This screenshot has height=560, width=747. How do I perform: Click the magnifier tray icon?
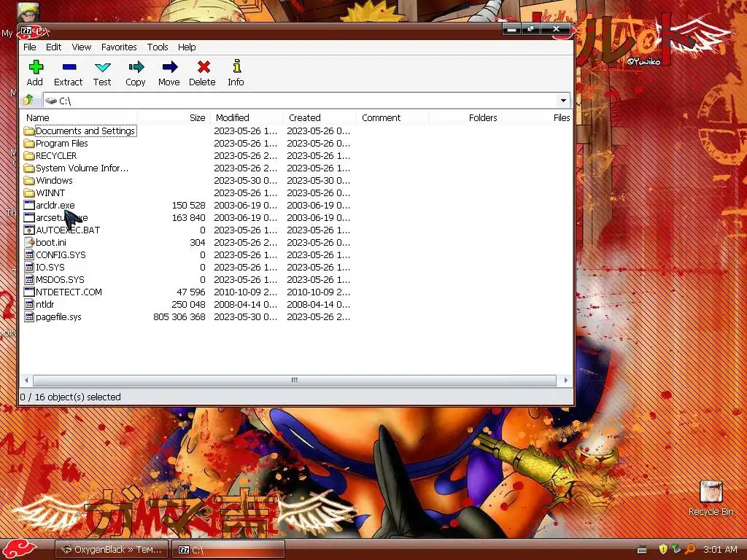point(690,549)
